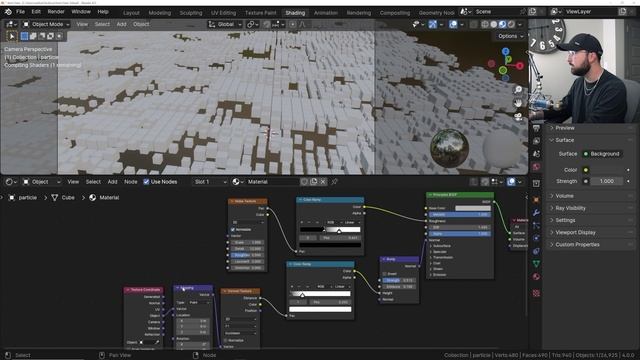Screen dimensions: 640x360
Task: Switch to the Geometry Nodes workspace tab
Action: [x=436, y=13]
